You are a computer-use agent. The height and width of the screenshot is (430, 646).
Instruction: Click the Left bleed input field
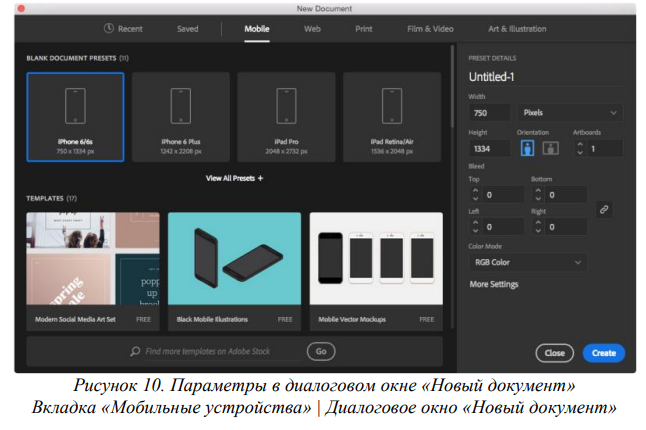[503, 227]
